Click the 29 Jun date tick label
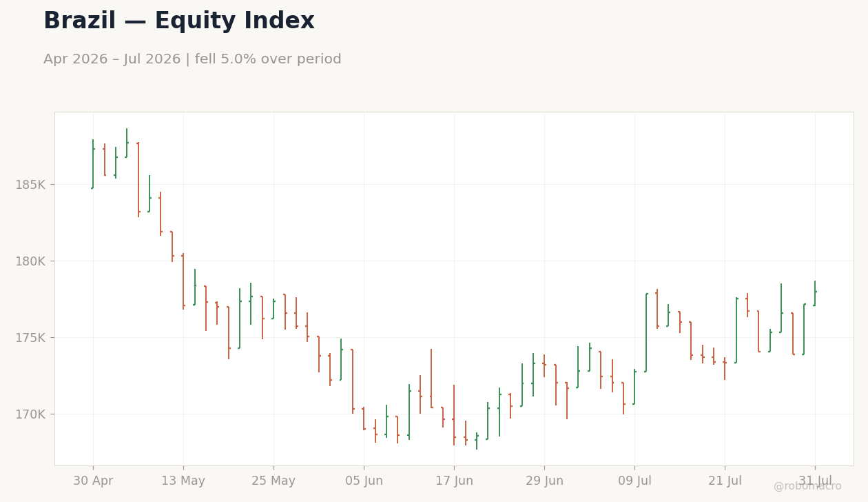Image resolution: width=868 pixels, height=502 pixels. pyautogui.click(x=544, y=481)
